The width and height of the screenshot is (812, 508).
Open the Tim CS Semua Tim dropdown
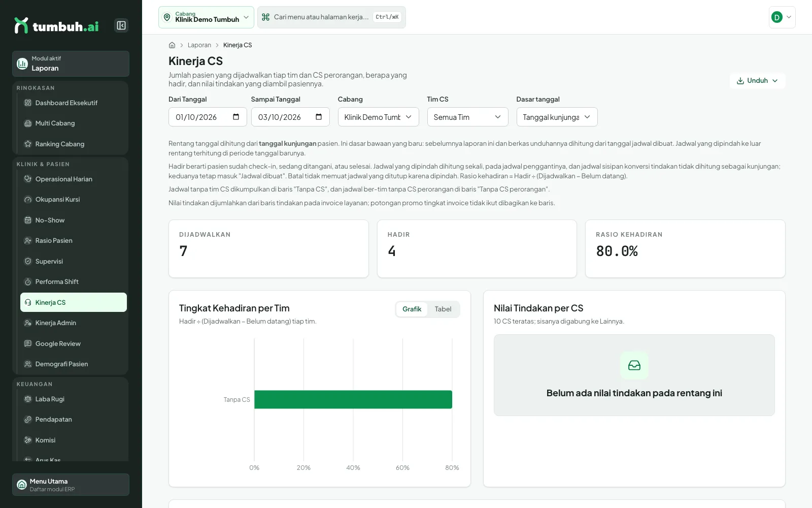(467, 117)
